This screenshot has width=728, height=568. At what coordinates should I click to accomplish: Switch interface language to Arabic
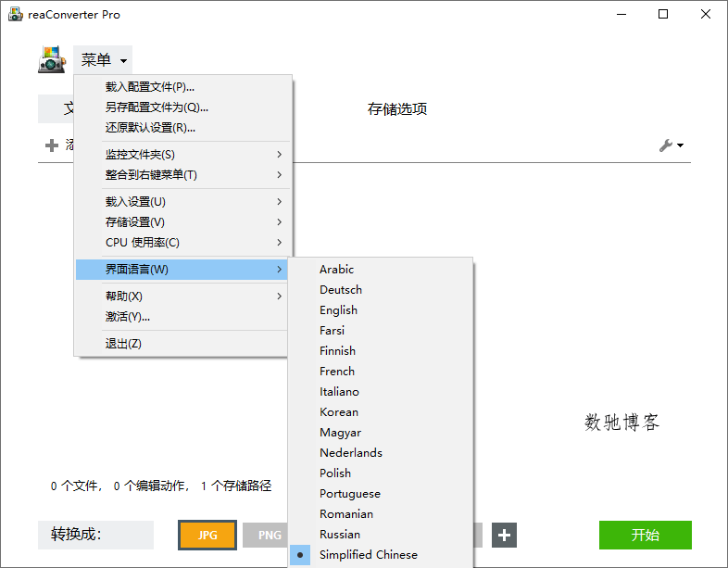click(381, 270)
